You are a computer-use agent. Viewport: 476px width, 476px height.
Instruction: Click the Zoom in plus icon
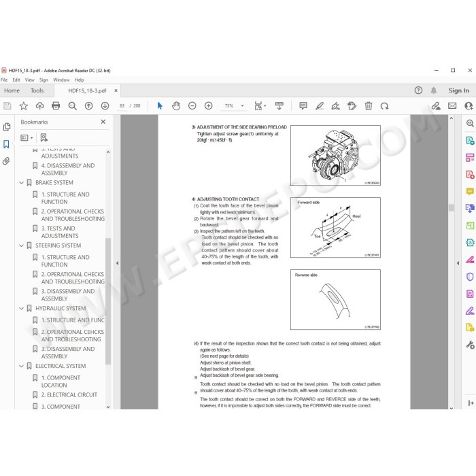click(x=209, y=105)
